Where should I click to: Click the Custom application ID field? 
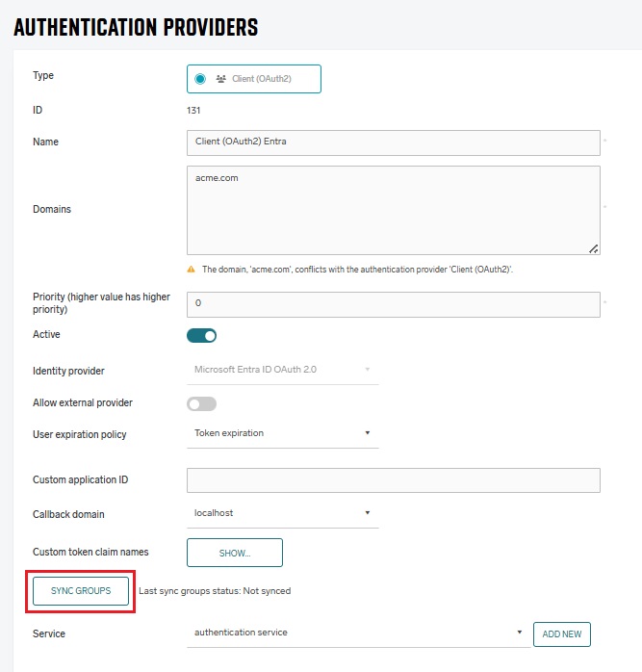point(393,479)
